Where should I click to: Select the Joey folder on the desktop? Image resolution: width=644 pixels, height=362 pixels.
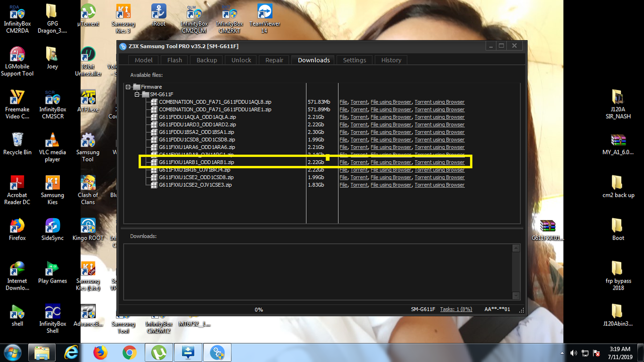[x=52, y=58]
